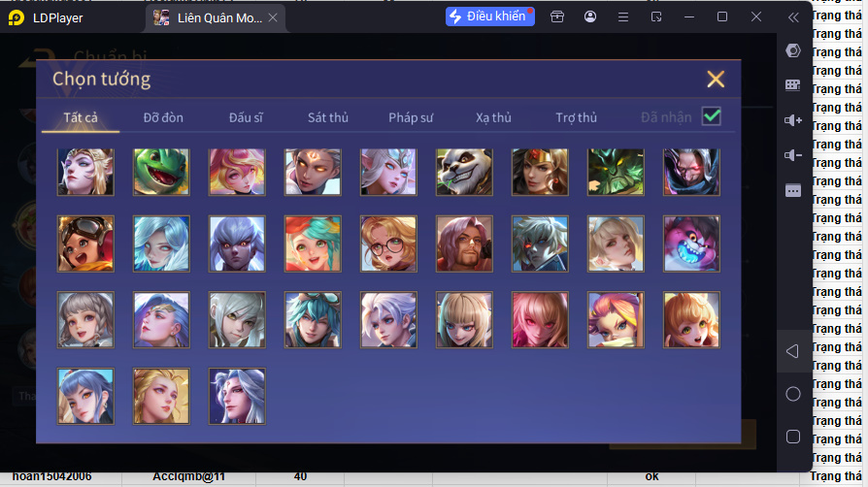The image size is (868, 487).
Task: Open keyboard mapping settings icon
Action: (793, 85)
